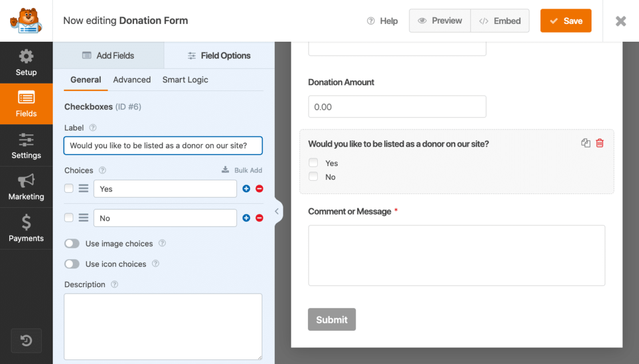The height and width of the screenshot is (364, 639).
Task: Click the Label text input
Action: 163,146
